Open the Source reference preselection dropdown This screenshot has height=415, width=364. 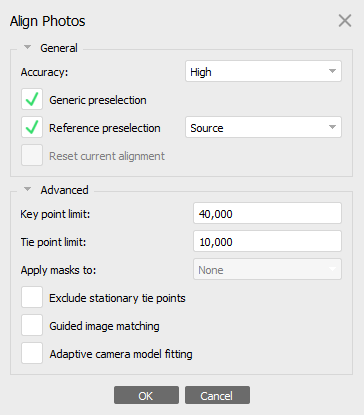coord(263,127)
